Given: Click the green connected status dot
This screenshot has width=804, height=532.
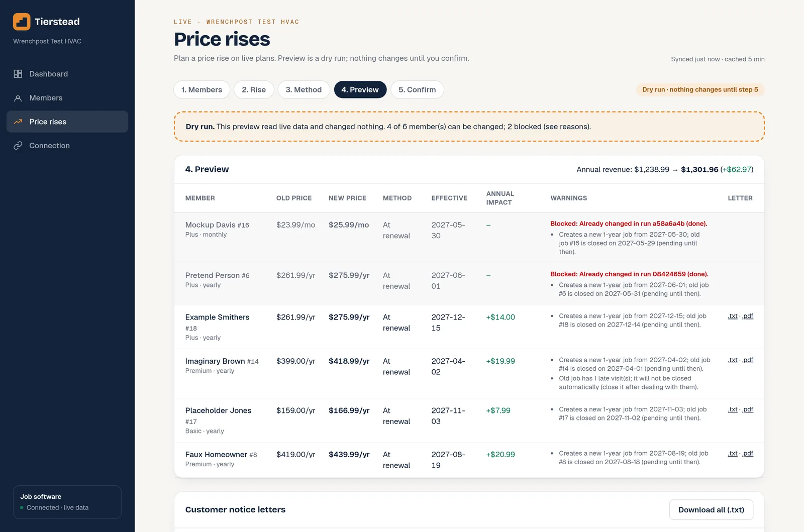Looking at the screenshot, I should point(22,508).
